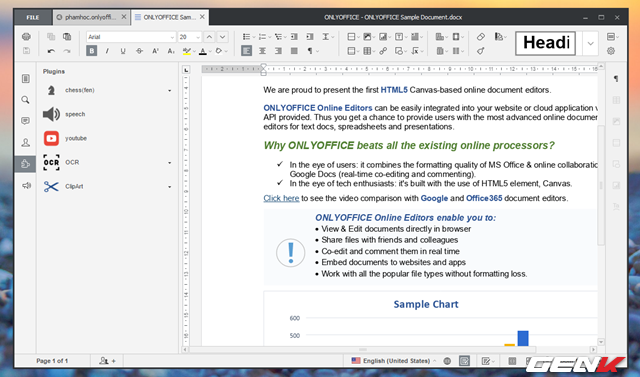Viewport: 640px width, 377px height.
Task: Click the set document language globe icon
Action: [x=447, y=361]
